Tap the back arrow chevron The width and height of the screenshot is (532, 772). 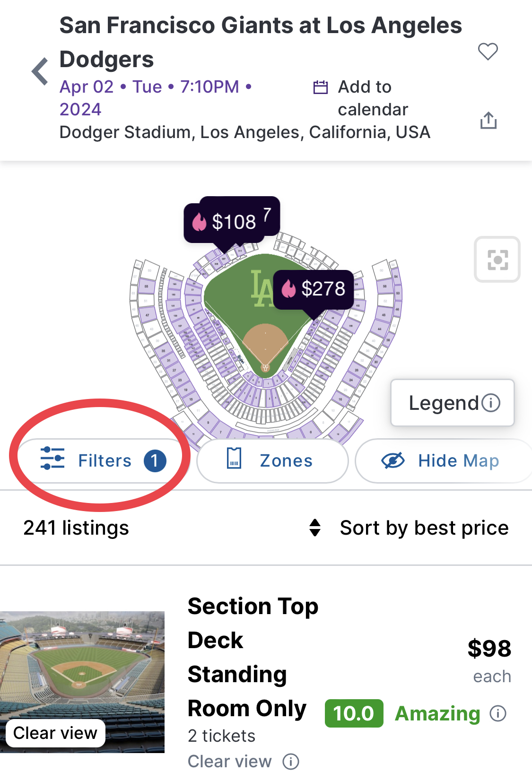pos(40,71)
